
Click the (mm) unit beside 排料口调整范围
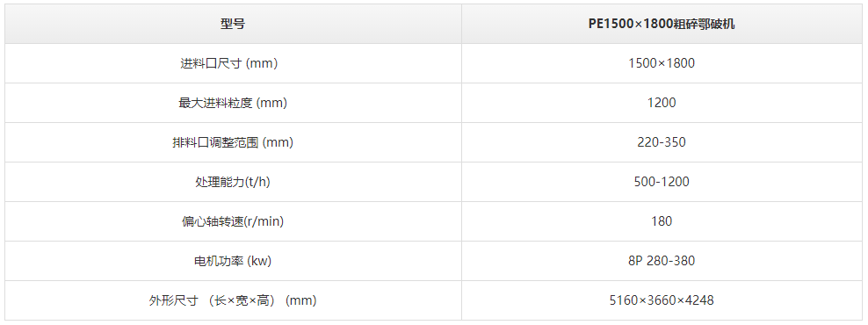click(x=278, y=142)
